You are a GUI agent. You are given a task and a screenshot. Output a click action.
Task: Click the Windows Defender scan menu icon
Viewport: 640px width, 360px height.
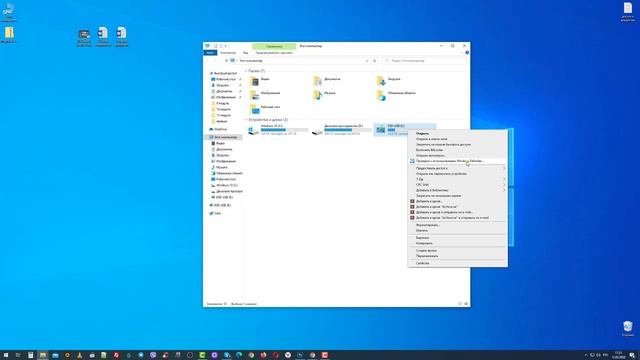(x=412, y=161)
